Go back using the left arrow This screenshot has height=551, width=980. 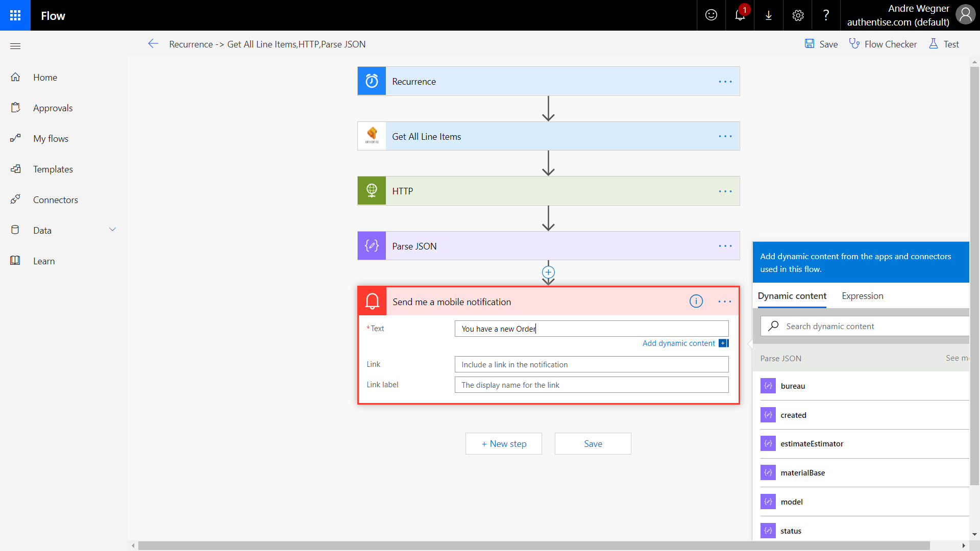[153, 44]
